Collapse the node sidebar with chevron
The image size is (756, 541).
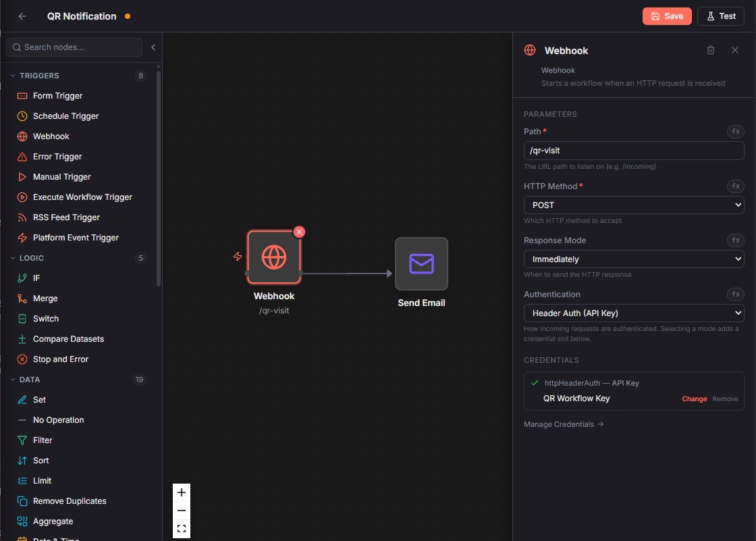click(x=153, y=47)
